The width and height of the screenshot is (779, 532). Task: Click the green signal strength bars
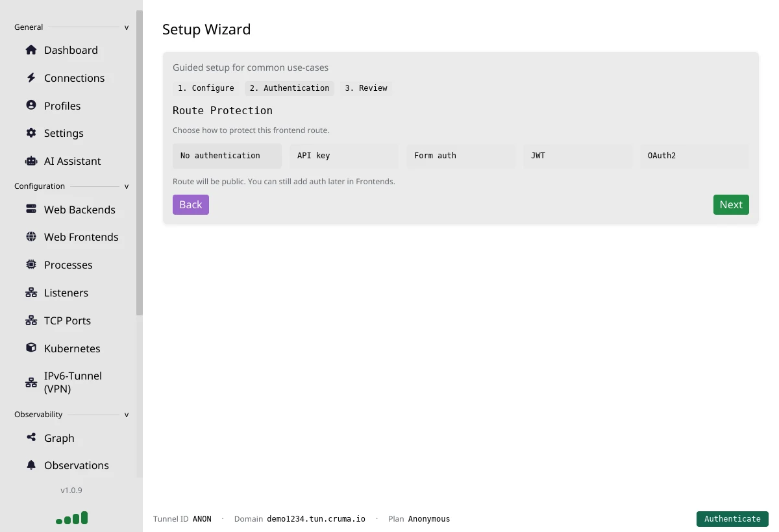(72, 518)
